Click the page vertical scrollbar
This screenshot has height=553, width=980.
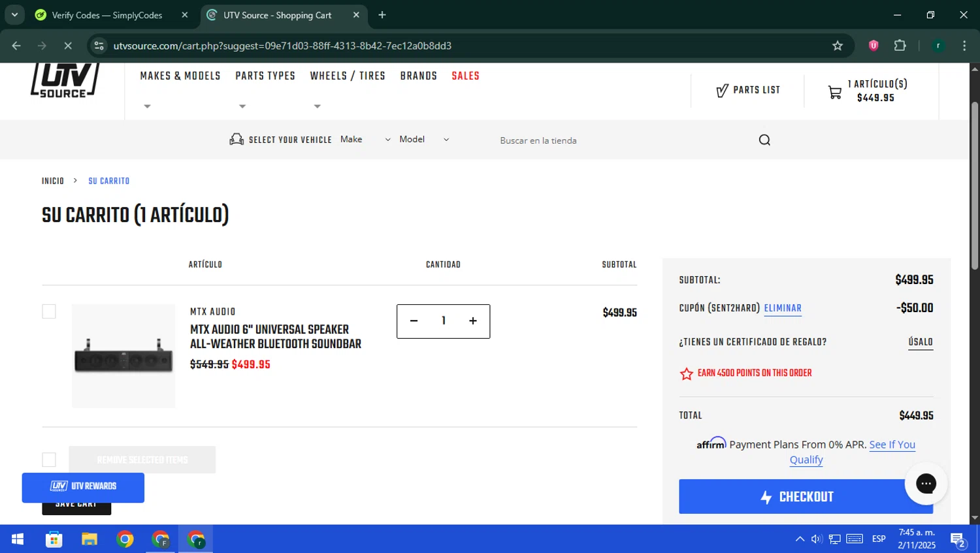point(975,185)
